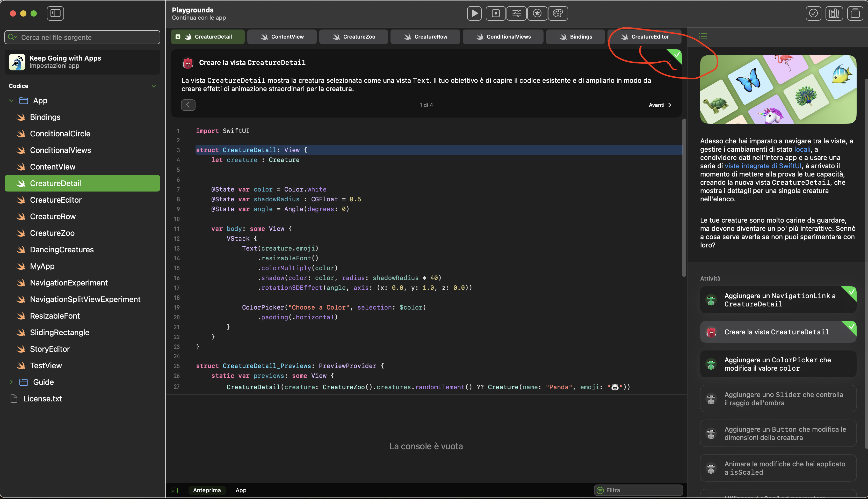
Task: Click Avanti to go to next step
Action: [660, 105]
